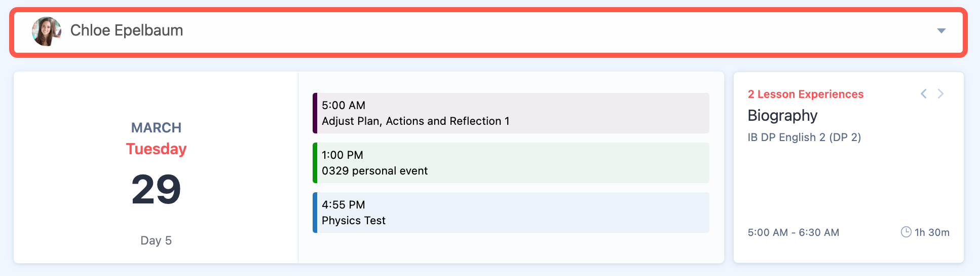Click the 5:00 AM - 6:30 AM time range
Viewport: 980px width, 276px height.
794,232
